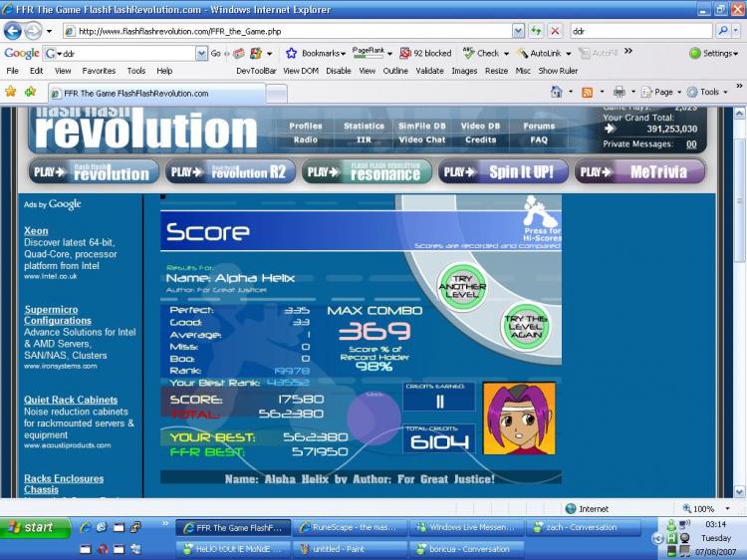
Task: Click the page vertical scrollbar down arrow
Action: [739, 491]
